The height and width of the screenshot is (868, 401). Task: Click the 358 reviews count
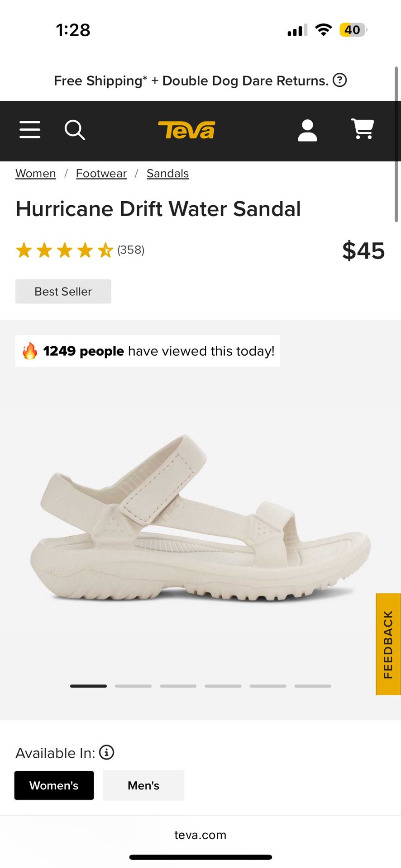pyautogui.click(x=130, y=250)
